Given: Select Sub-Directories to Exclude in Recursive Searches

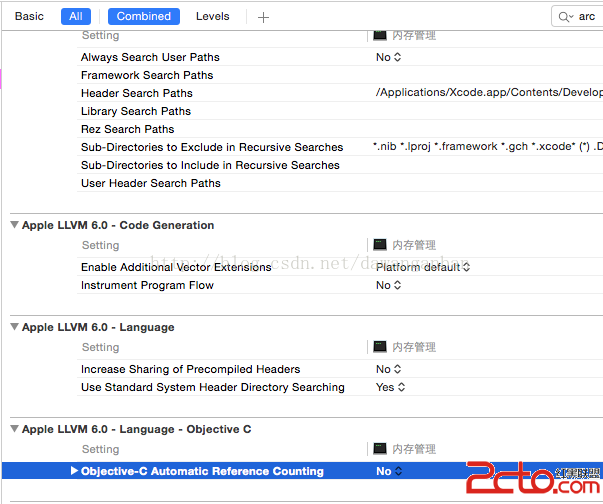Looking at the screenshot, I should click(x=212, y=147).
